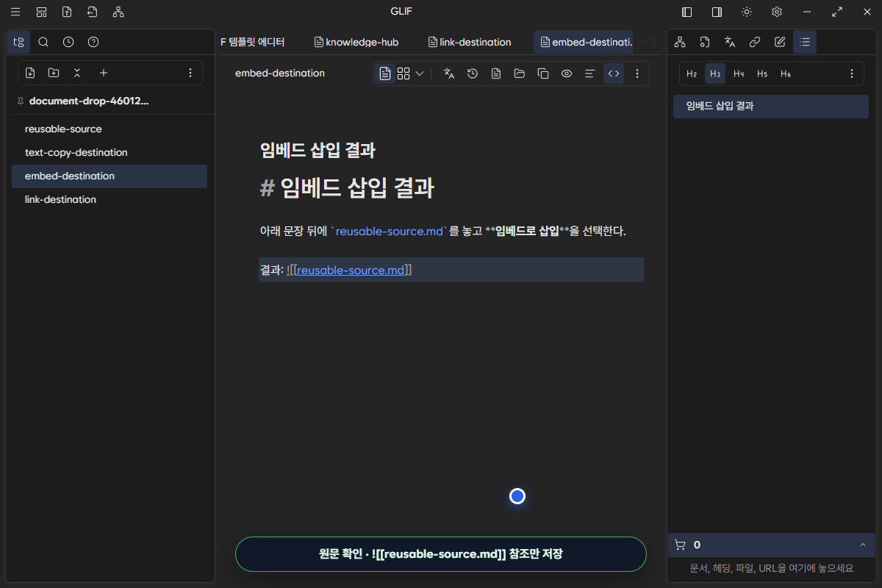Click the layout template icon in title bar

click(41, 12)
